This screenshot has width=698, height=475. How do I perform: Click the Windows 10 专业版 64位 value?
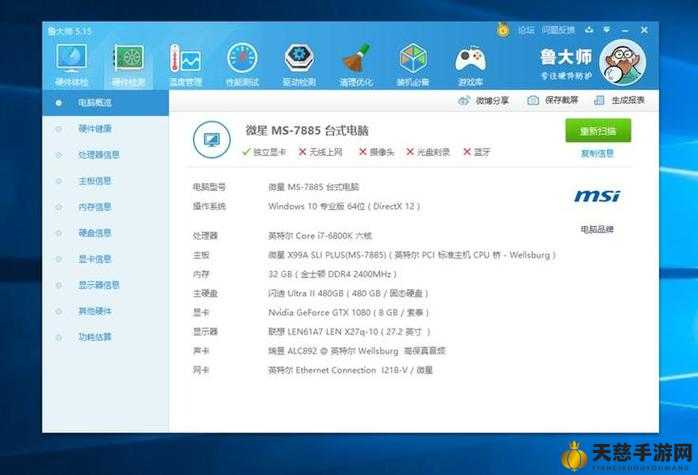pos(344,207)
